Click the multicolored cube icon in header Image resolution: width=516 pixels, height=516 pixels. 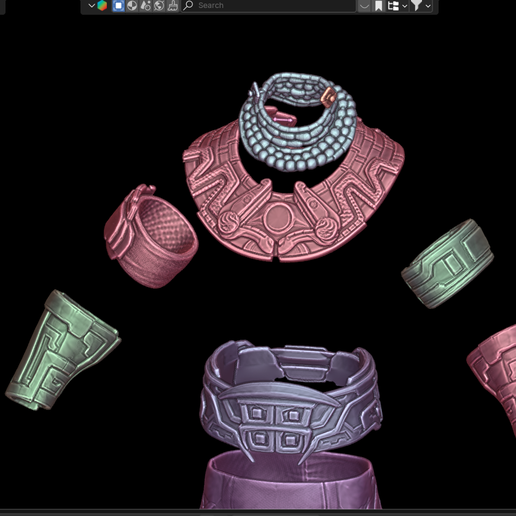(102, 6)
